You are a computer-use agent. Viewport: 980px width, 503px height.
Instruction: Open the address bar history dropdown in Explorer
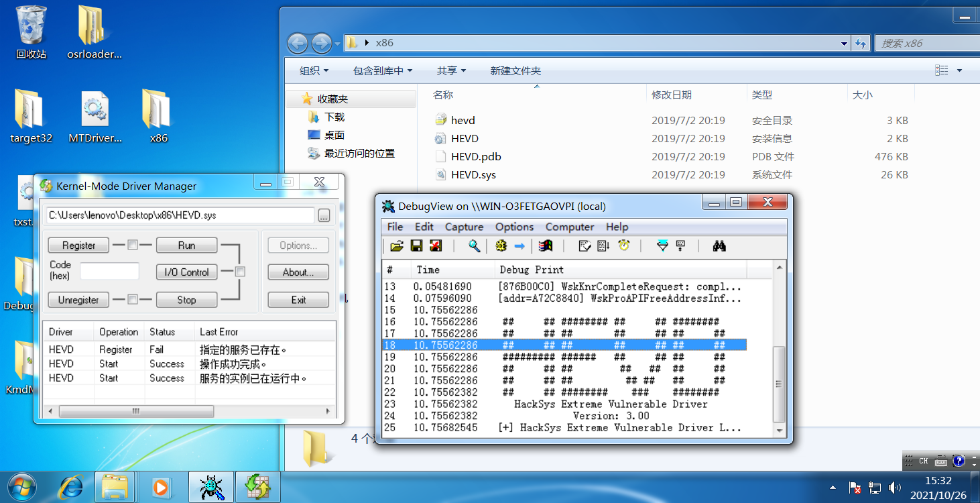pyautogui.click(x=845, y=43)
